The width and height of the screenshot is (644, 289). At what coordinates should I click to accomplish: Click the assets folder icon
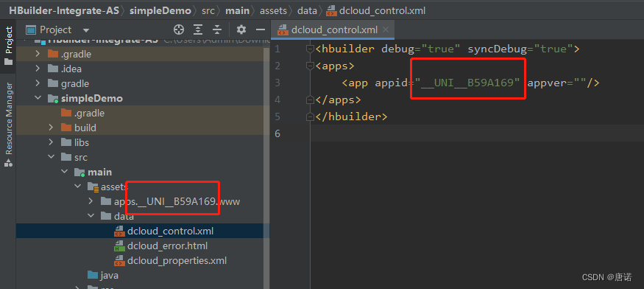click(x=93, y=187)
